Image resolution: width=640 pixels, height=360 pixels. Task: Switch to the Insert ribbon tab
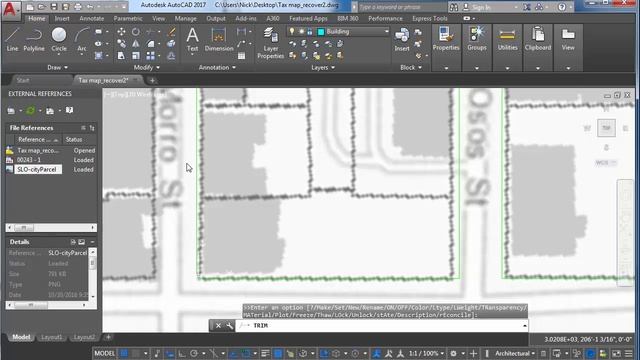pos(62,18)
